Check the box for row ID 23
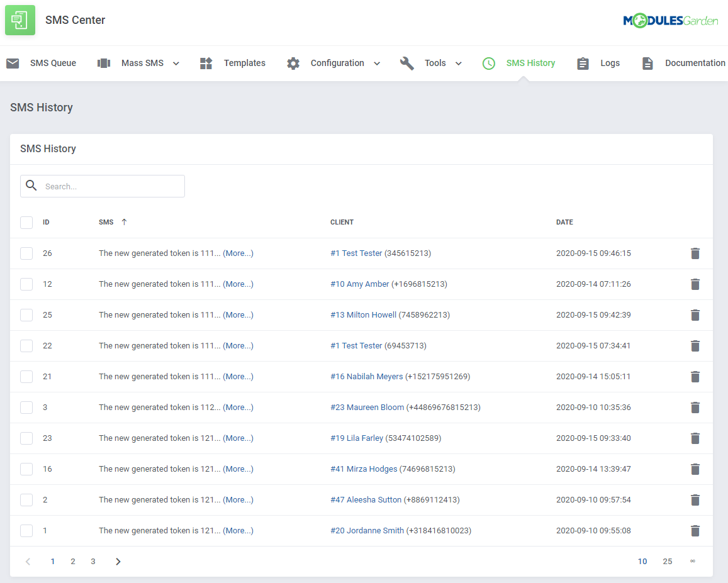The width and height of the screenshot is (728, 583). 26,438
